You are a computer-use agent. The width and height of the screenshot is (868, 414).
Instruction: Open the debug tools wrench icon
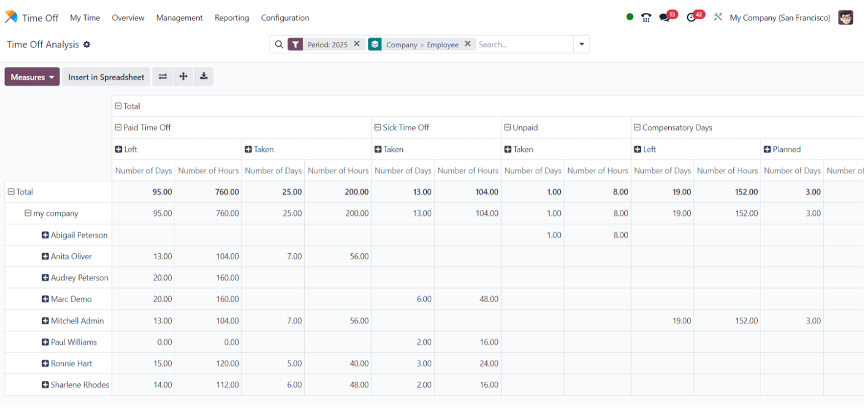pyautogui.click(x=718, y=17)
